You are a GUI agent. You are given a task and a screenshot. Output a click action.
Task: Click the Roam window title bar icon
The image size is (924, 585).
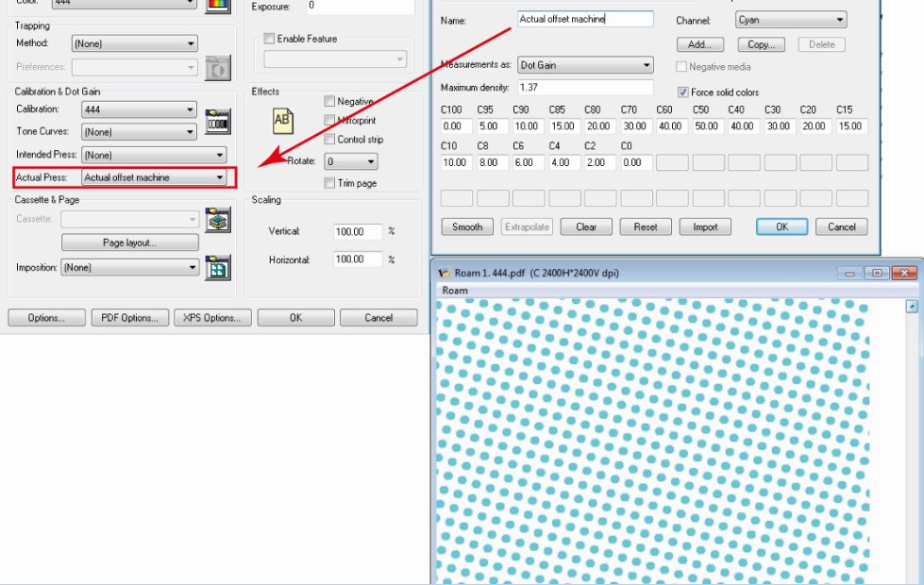click(x=444, y=273)
